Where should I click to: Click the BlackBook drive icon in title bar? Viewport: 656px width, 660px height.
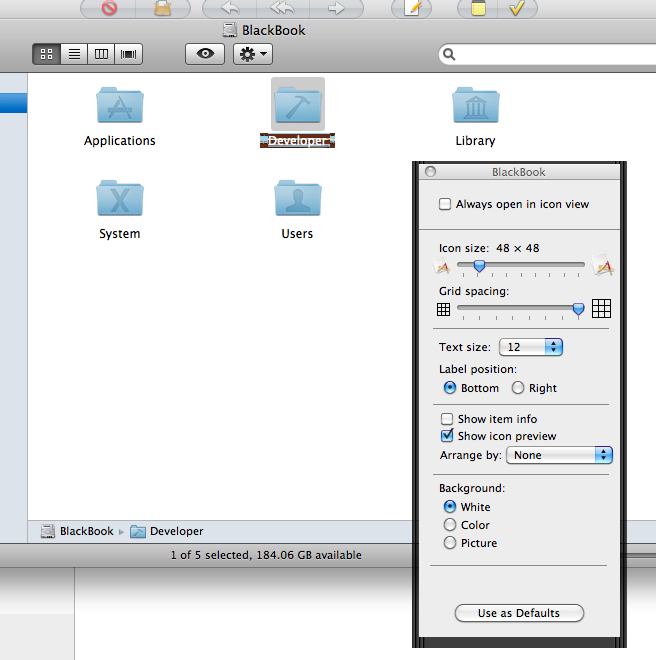[x=230, y=30]
